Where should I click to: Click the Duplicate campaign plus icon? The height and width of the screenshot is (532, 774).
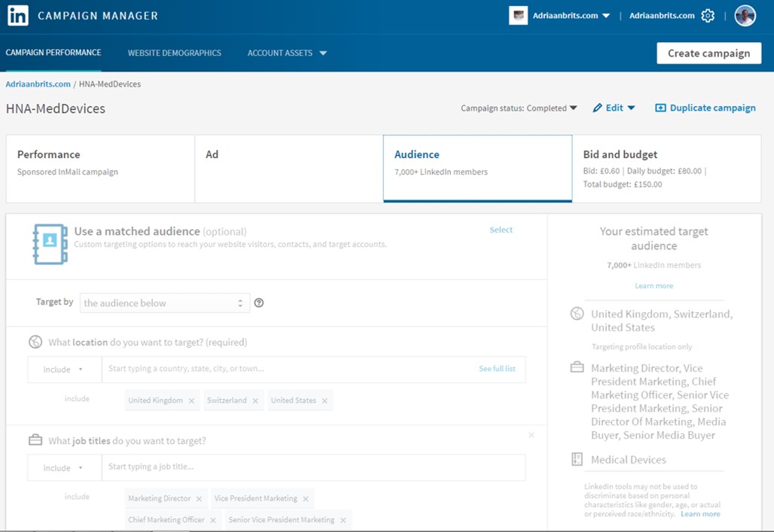[x=660, y=108]
